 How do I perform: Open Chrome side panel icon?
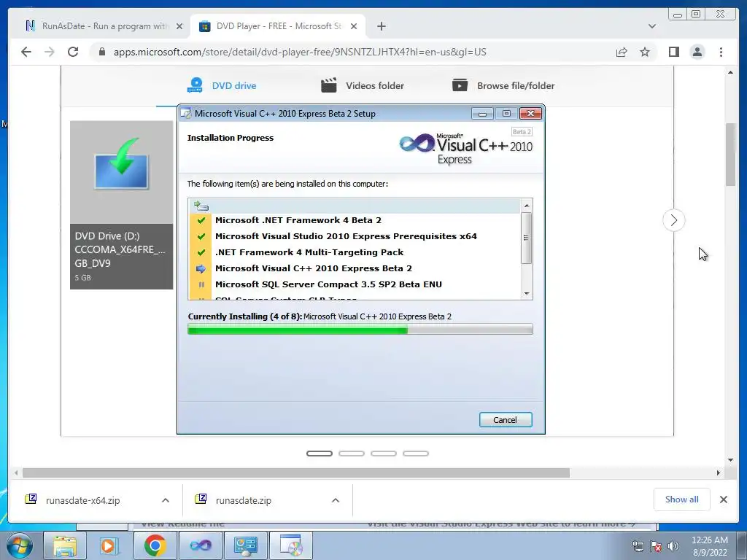point(673,52)
